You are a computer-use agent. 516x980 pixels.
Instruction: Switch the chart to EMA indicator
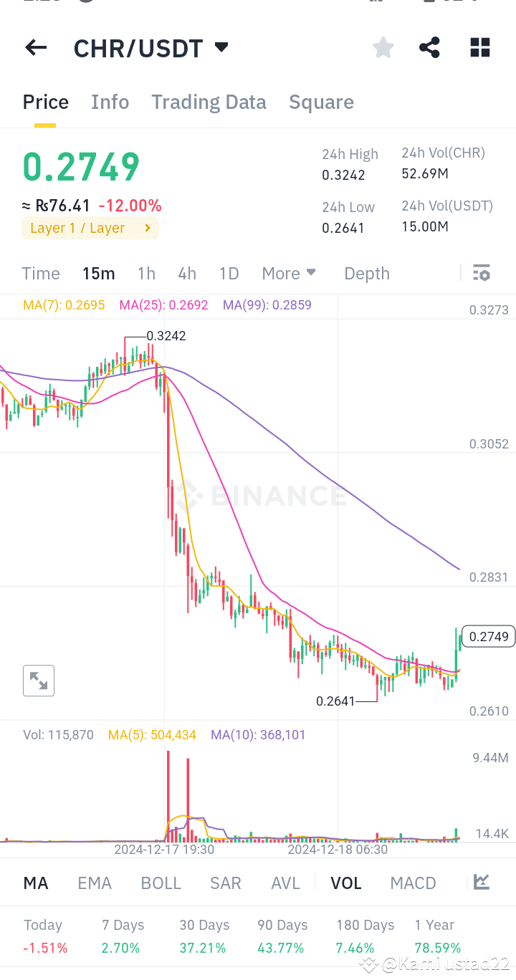(x=95, y=883)
